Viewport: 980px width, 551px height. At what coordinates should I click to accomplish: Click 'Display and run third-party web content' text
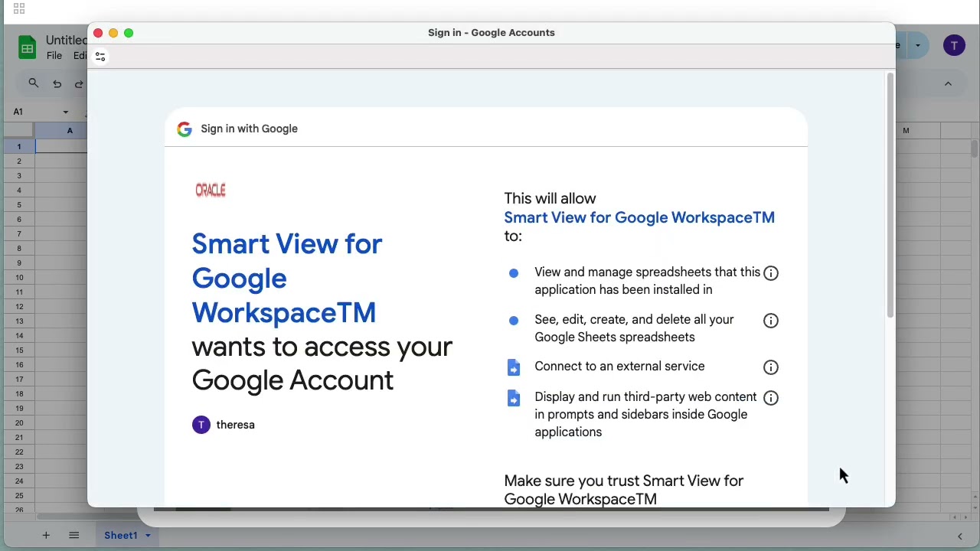point(645,415)
